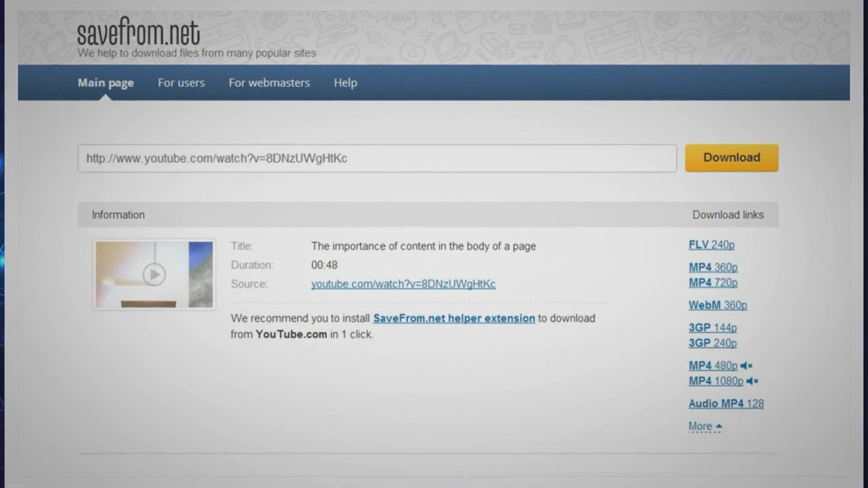Select the duration value 00:48
This screenshot has height=488, width=868.
pos(324,265)
